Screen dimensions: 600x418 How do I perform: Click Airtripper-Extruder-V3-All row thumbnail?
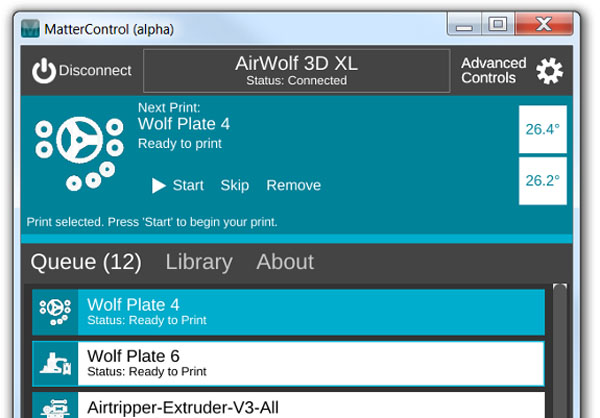[55, 406]
